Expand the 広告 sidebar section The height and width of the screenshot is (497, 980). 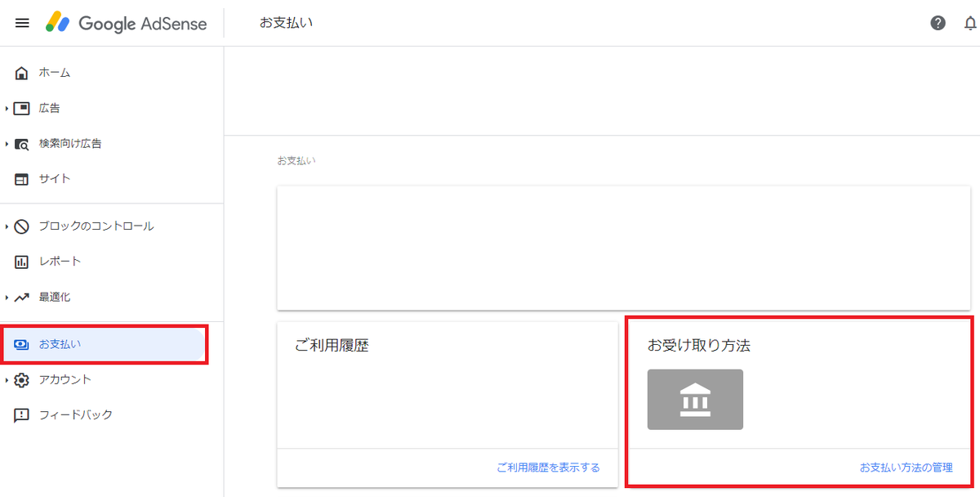pyautogui.click(x=7, y=107)
